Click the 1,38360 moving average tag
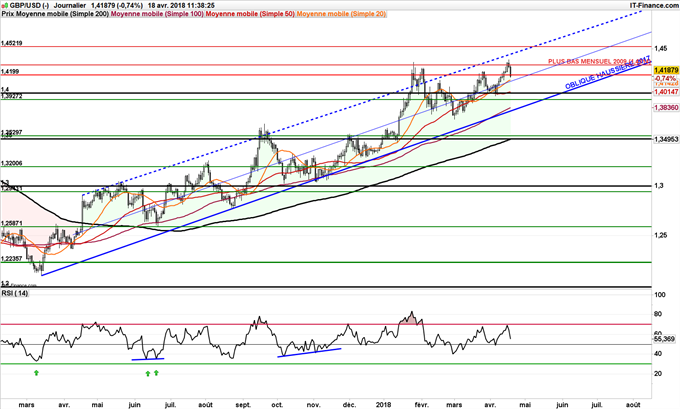 (666, 107)
